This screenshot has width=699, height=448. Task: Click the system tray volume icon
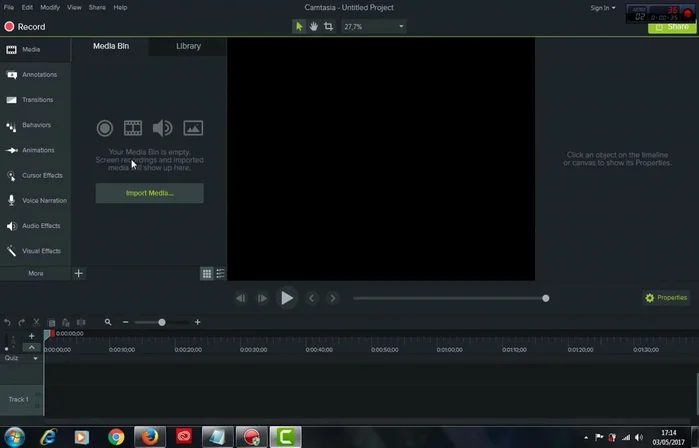(639, 437)
